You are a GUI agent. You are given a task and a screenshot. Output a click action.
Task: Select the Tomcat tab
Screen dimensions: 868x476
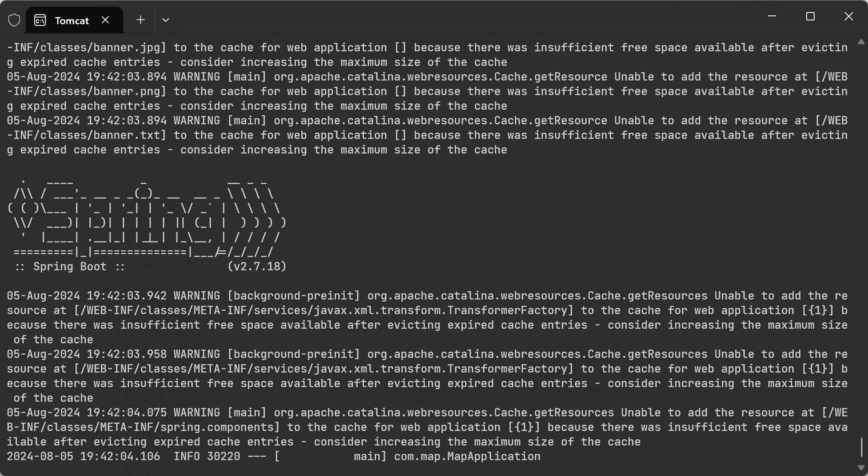coord(72,20)
